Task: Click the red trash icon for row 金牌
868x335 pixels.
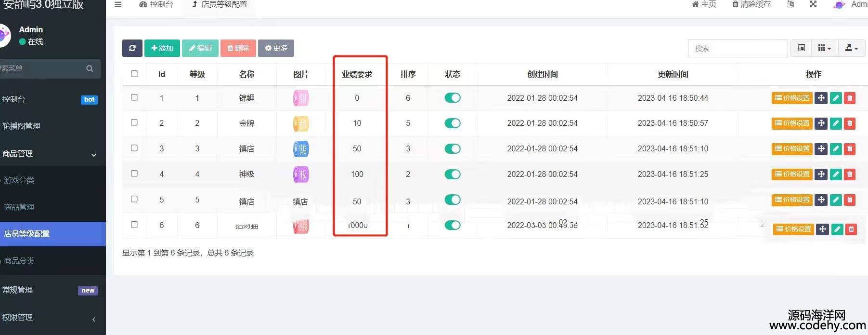Action: pyautogui.click(x=850, y=123)
